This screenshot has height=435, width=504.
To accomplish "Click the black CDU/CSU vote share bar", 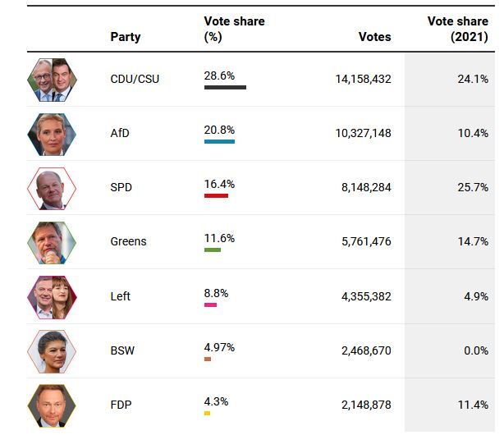I will [x=225, y=87].
